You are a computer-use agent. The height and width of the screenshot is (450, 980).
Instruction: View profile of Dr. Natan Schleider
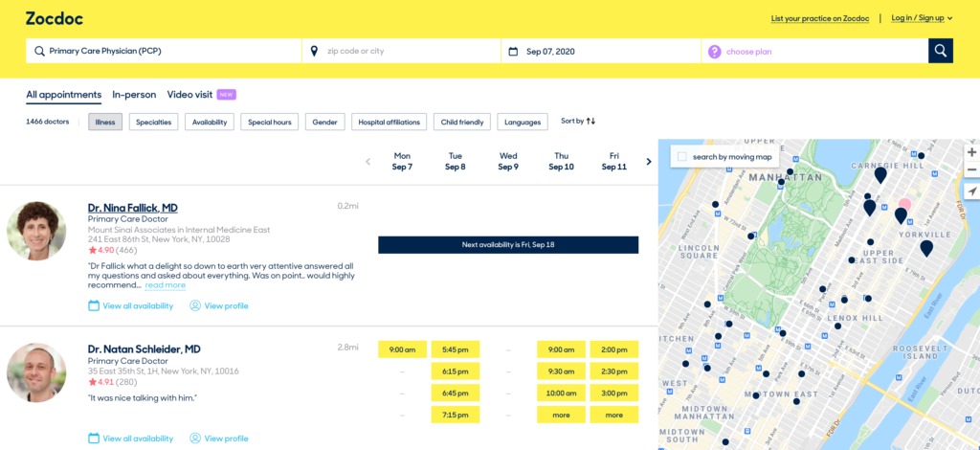click(x=219, y=439)
